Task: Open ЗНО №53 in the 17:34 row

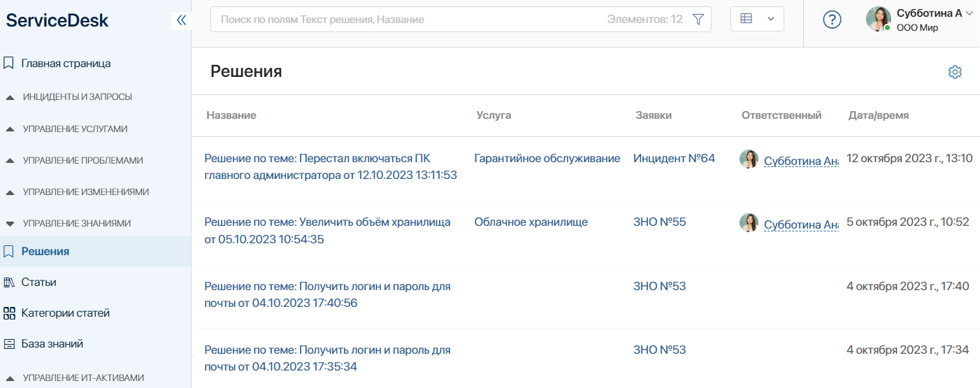Action: [x=660, y=350]
